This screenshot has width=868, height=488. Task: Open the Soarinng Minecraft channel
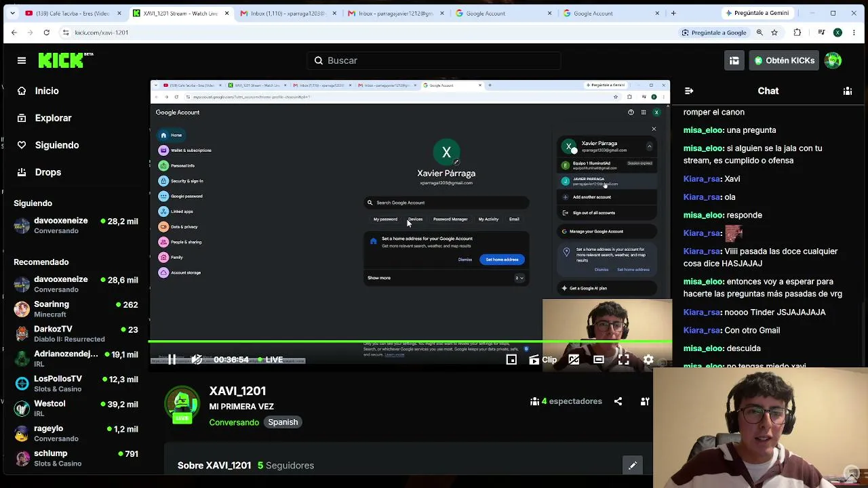point(76,309)
